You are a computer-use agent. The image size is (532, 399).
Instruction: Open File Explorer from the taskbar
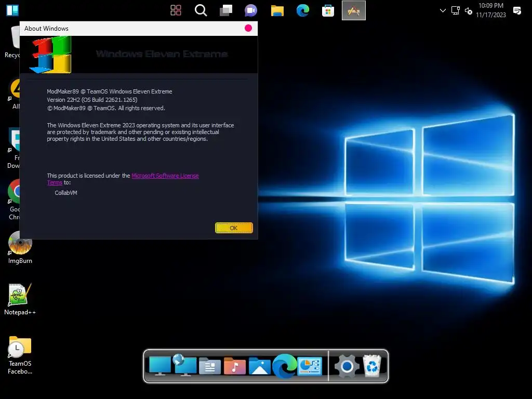[277, 10]
